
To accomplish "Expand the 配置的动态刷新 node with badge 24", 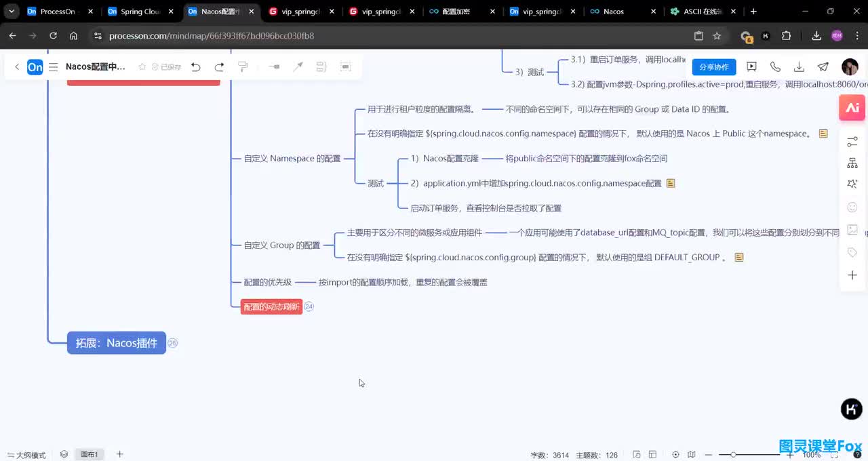I will pyautogui.click(x=309, y=306).
